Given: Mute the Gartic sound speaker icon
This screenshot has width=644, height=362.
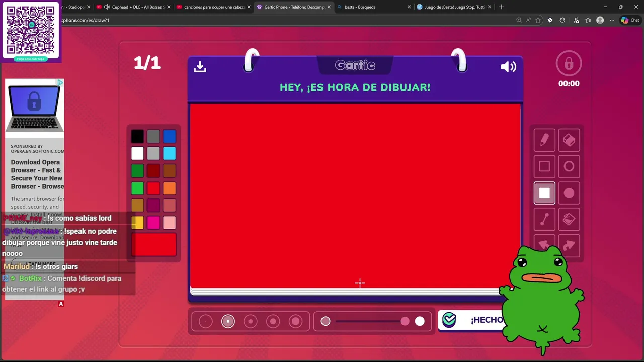Looking at the screenshot, I should [508, 67].
